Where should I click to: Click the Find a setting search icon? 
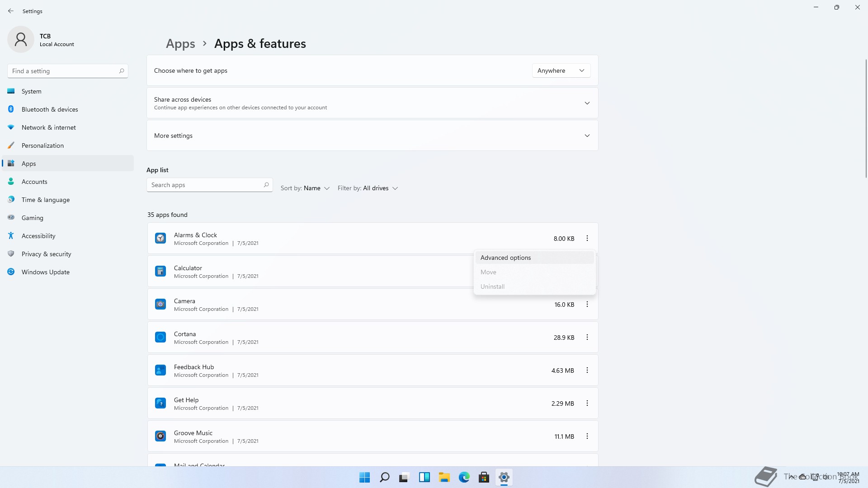pos(122,71)
